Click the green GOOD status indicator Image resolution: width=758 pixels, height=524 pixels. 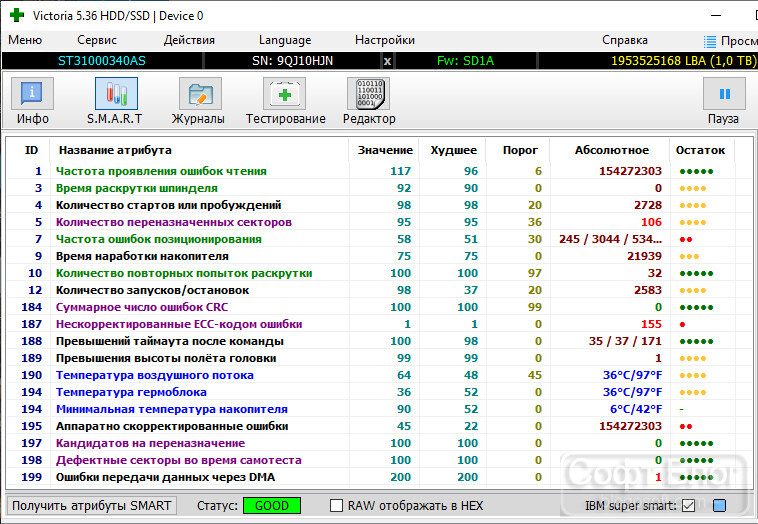point(272,506)
